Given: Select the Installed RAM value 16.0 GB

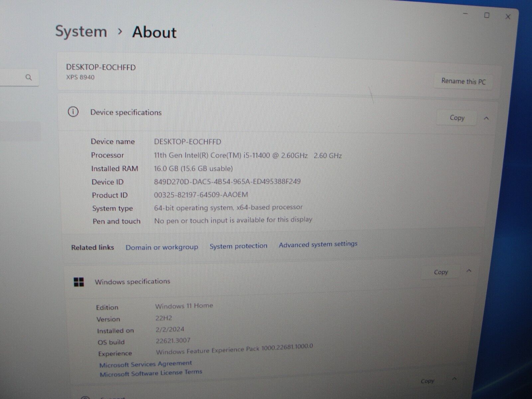Looking at the screenshot, I should (x=193, y=169).
